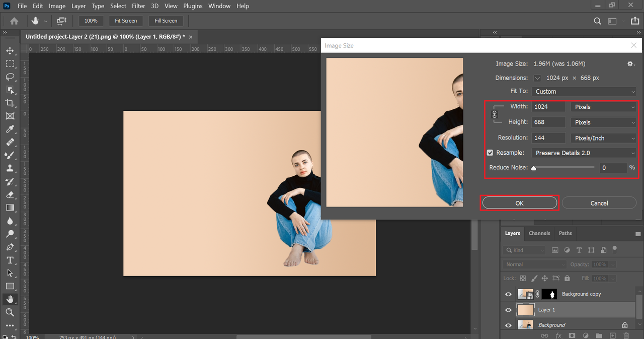Expand the Preserve Details 2.0 resample dropdown
This screenshot has height=339, width=644.
[584, 153]
